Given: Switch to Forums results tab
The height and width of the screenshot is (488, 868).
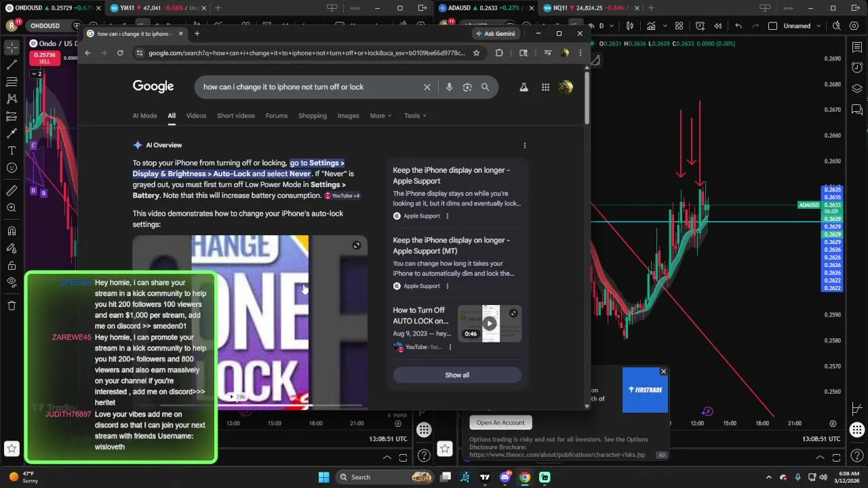Looking at the screenshot, I should (x=277, y=116).
